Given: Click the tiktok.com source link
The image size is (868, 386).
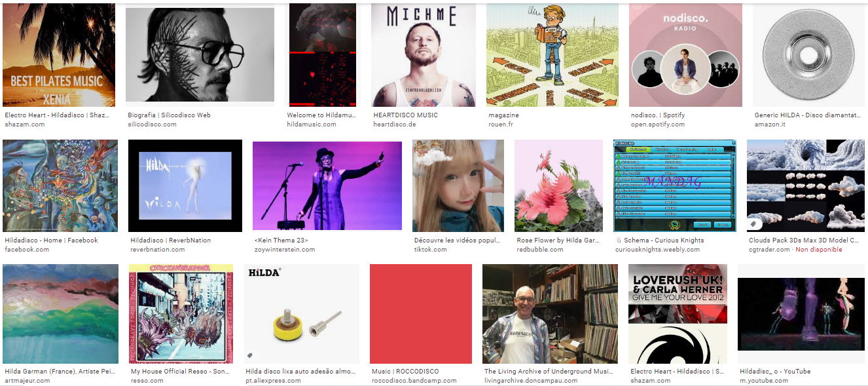Looking at the screenshot, I should point(430,250).
